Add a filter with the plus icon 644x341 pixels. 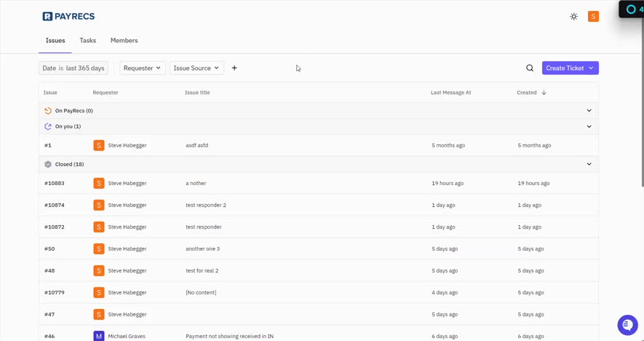234,68
